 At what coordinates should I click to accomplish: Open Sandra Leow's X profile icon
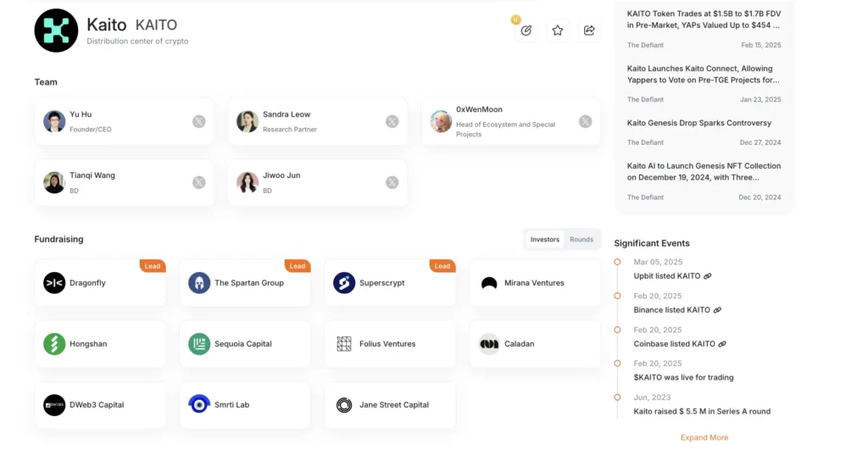point(392,122)
